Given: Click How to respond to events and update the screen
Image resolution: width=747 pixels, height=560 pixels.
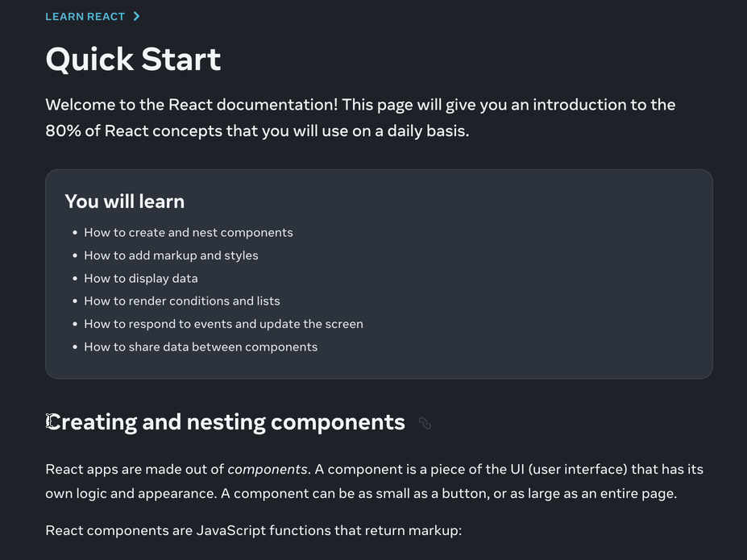Looking at the screenshot, I should pyautogui.click(x=223, y=324).
